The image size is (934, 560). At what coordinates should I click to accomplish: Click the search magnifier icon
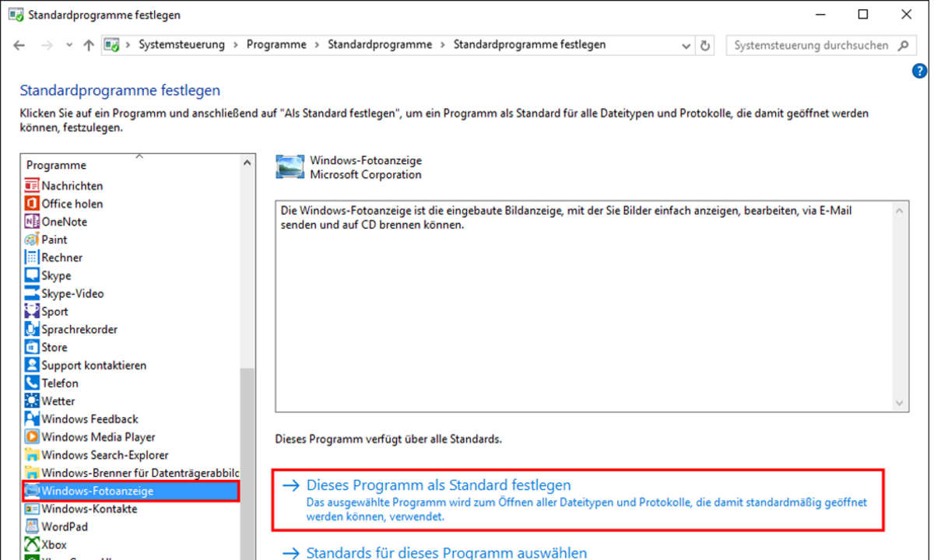pyautogui.click(x=903, y=45)
